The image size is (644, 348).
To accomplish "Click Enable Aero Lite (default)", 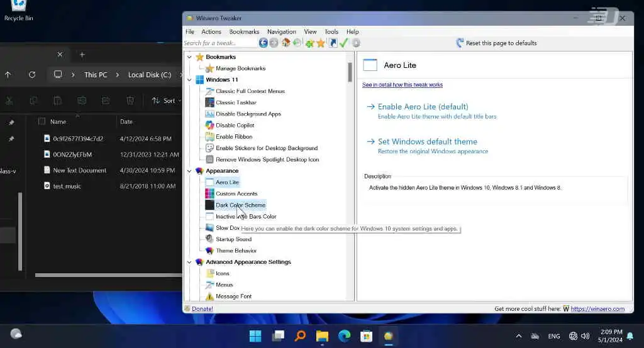I will point(423,107).
